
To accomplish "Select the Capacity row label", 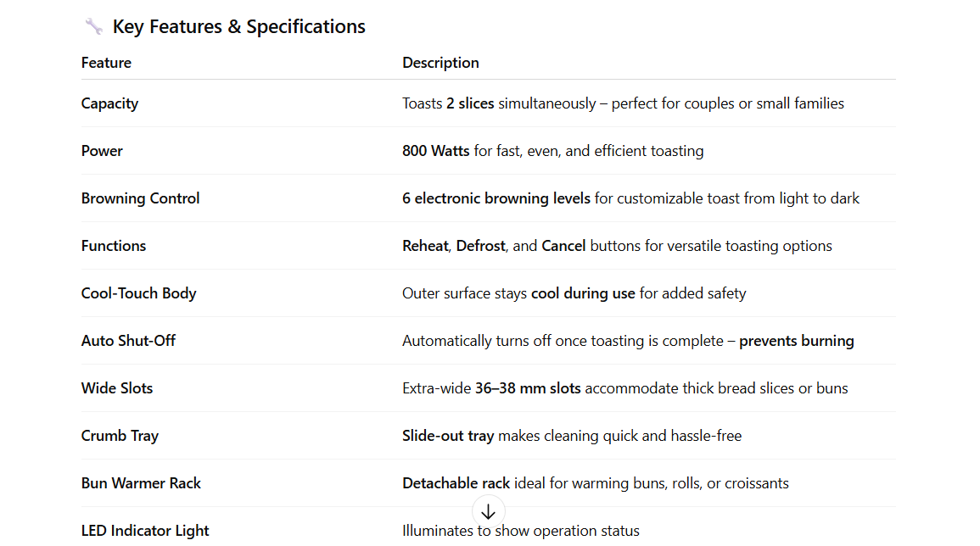I will (109, 103).
